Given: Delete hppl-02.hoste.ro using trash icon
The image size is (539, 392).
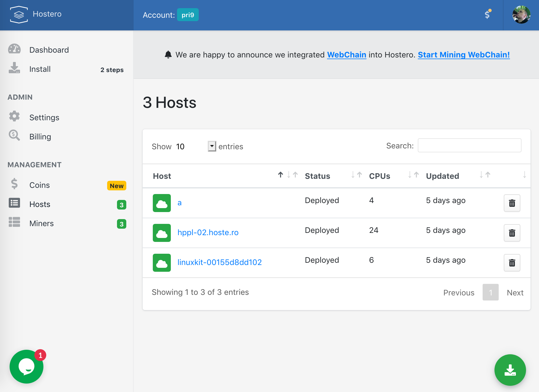Looking at the screenshot, I should click(x=512, y=233).
